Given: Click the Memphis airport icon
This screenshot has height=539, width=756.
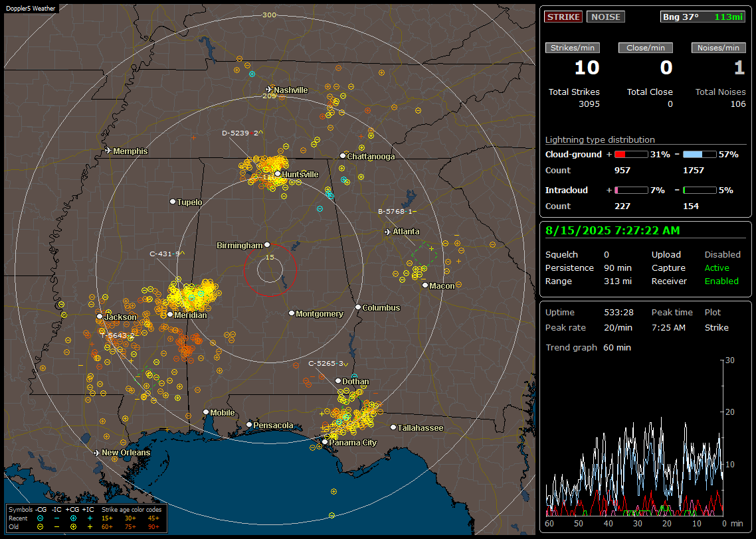Looking at the screenshot, I should pos(108,151).
